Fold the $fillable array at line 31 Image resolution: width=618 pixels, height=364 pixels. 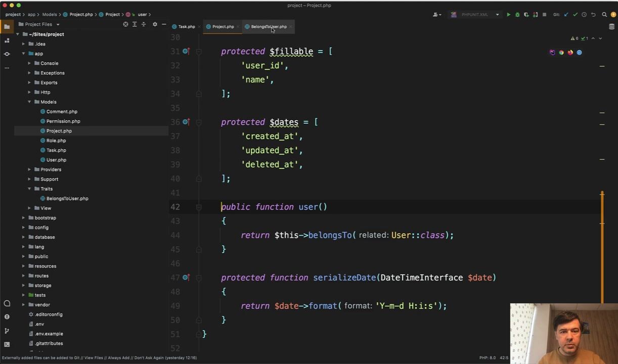[x=199, y=52]
